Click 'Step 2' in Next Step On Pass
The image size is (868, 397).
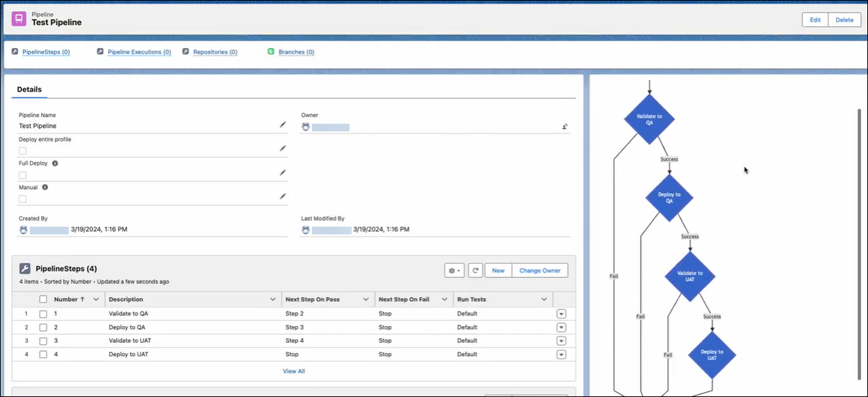pyautogui.click(x=295, y=314)
